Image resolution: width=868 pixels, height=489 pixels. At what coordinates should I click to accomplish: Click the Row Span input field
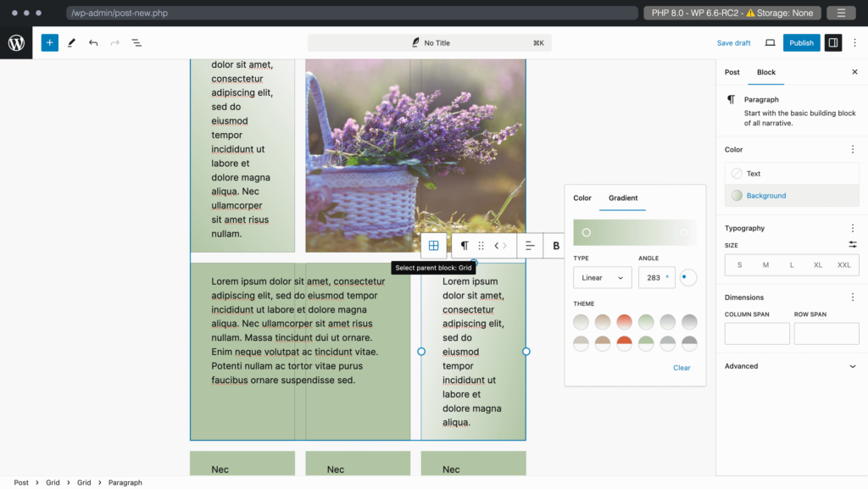click(x=826, y=334)
